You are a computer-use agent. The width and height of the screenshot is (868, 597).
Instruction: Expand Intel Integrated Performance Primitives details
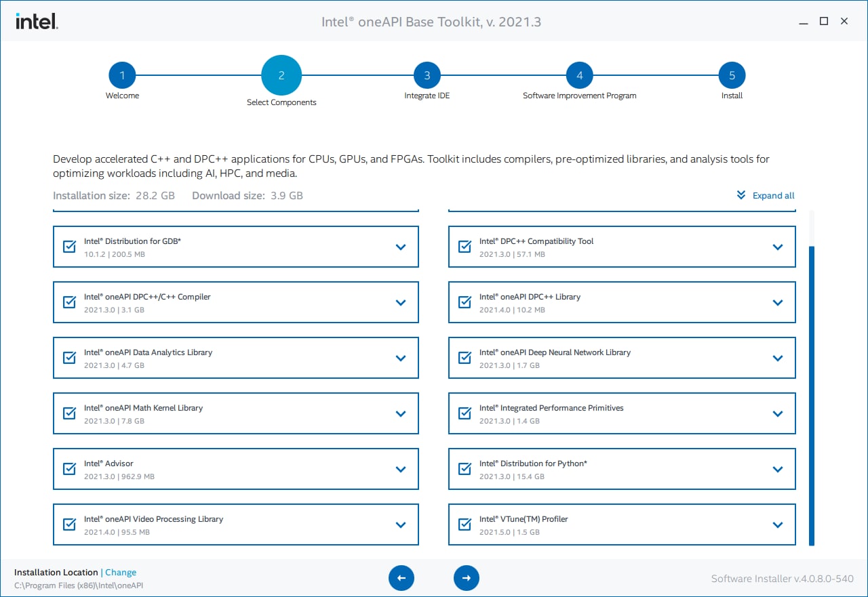click(x=778, y=414)
